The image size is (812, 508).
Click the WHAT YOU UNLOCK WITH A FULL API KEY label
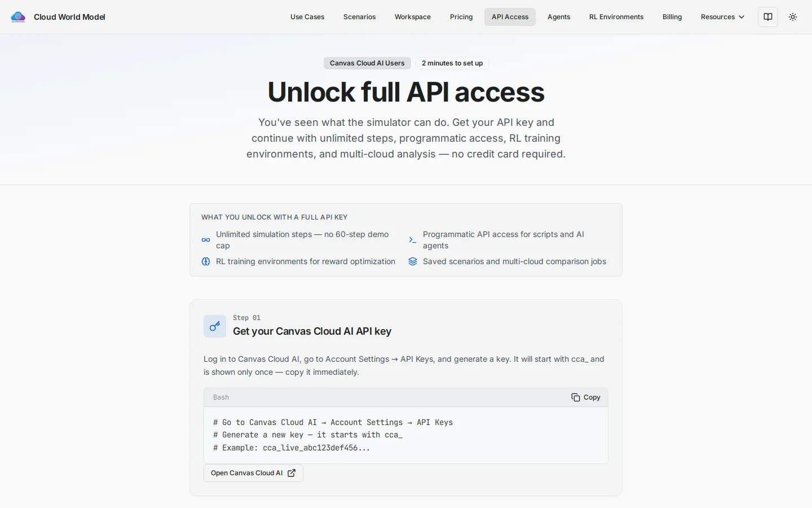(274, 217)
